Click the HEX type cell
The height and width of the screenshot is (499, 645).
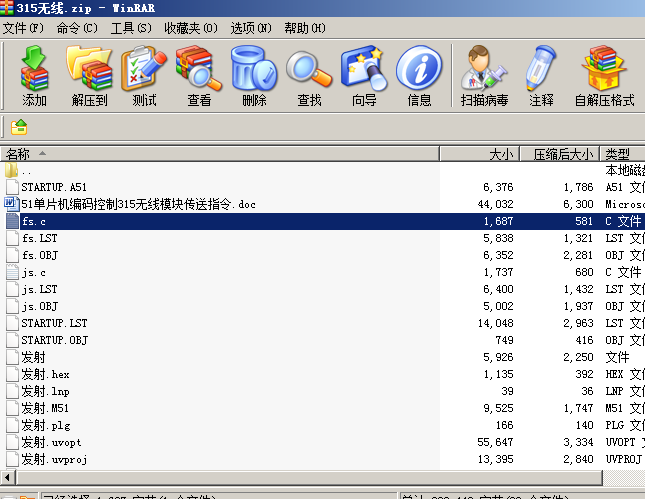click(x=625, y=374)
